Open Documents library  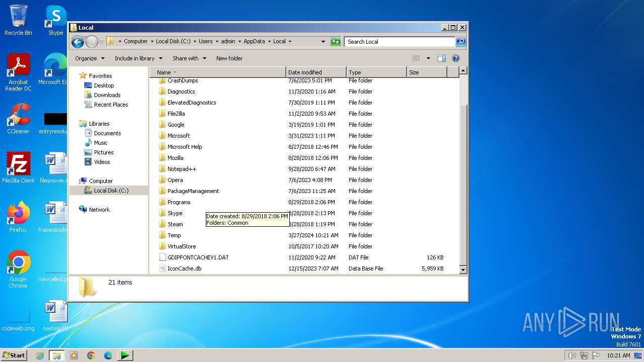(x=108, y=133)
